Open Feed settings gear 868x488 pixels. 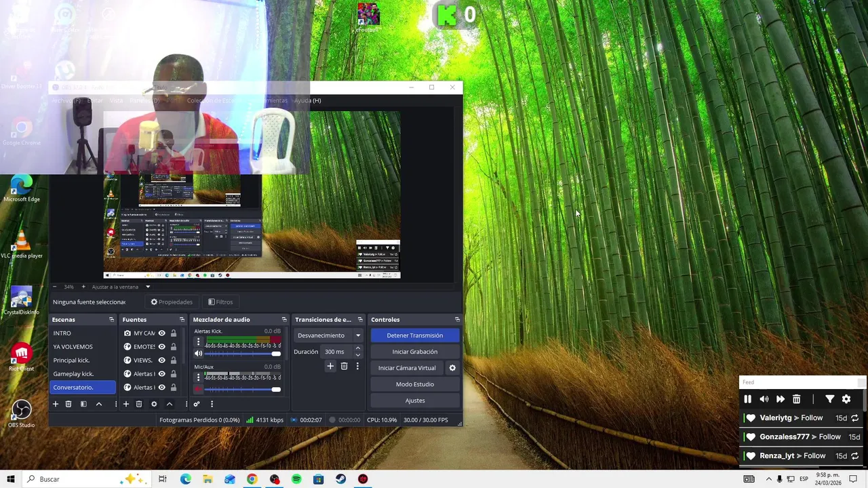tap(846, 399)
